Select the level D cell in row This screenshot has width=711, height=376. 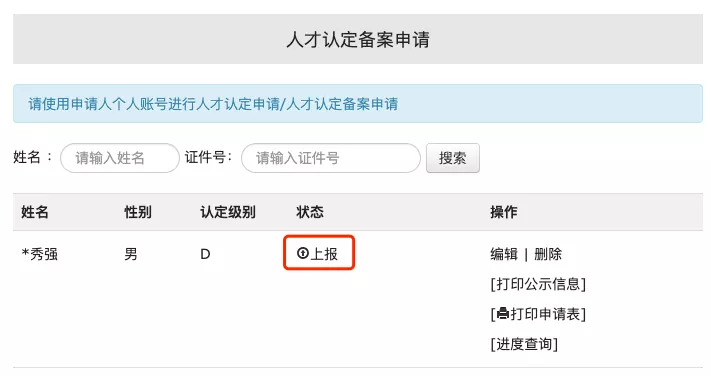click(205, 254)
